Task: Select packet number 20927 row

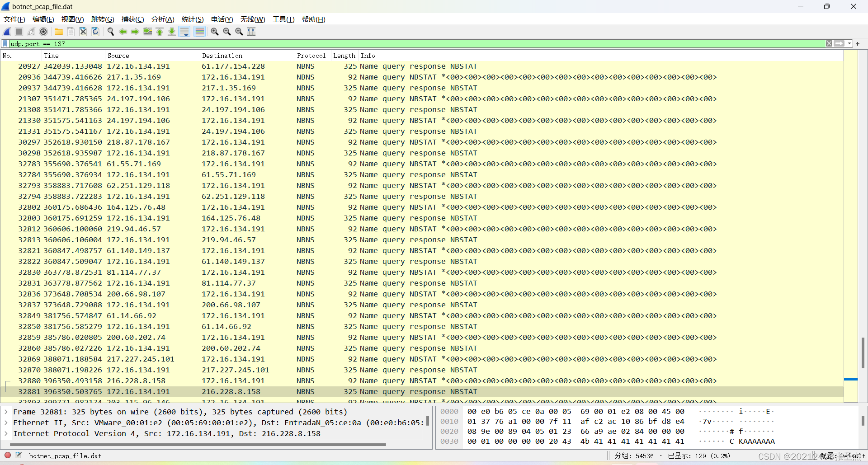Action: coord(422,66)
